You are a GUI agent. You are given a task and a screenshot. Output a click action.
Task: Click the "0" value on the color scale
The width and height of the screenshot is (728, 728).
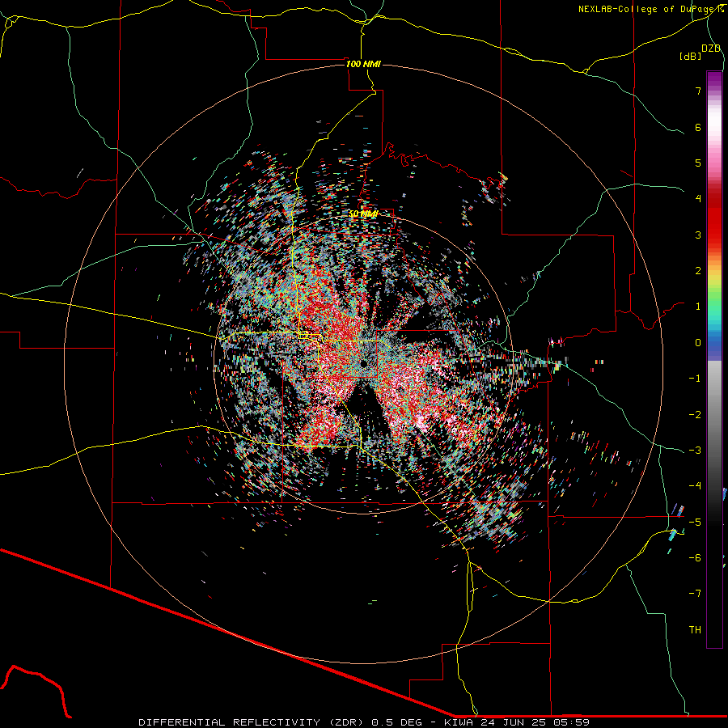(x=698, y=343)
